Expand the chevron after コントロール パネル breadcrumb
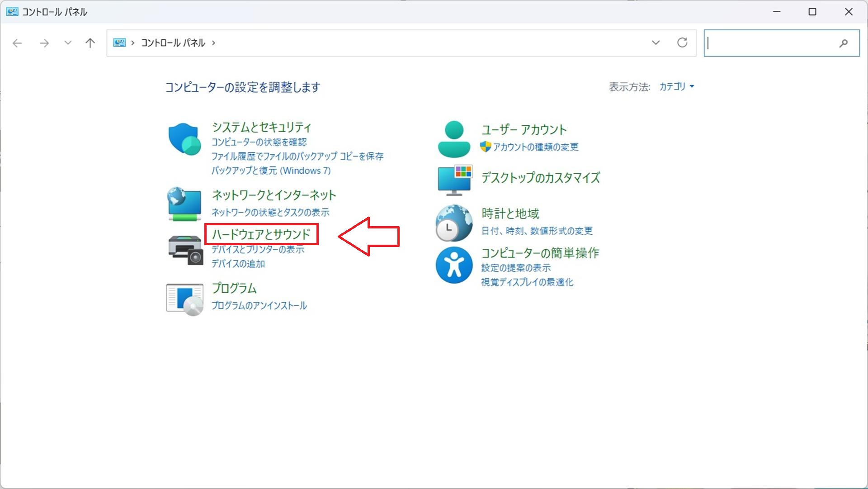Viewport: 868px width, 489px height. tap(213, 43)
